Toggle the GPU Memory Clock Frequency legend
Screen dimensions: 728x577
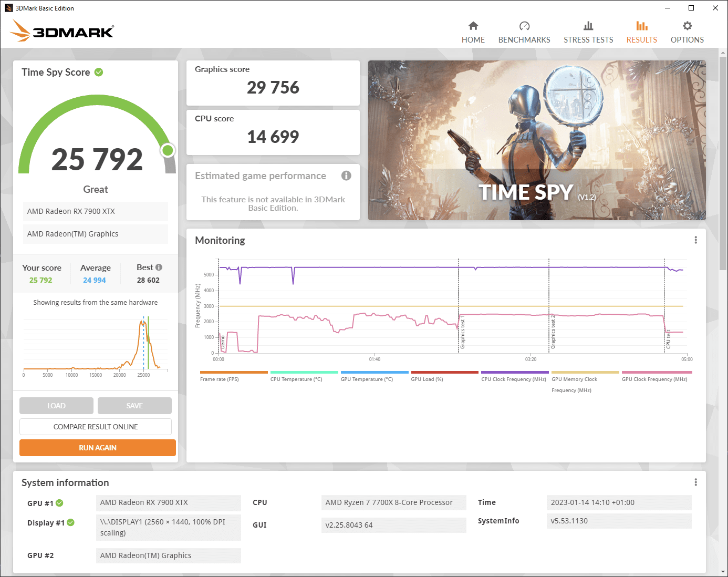click(x=585, y=382)
